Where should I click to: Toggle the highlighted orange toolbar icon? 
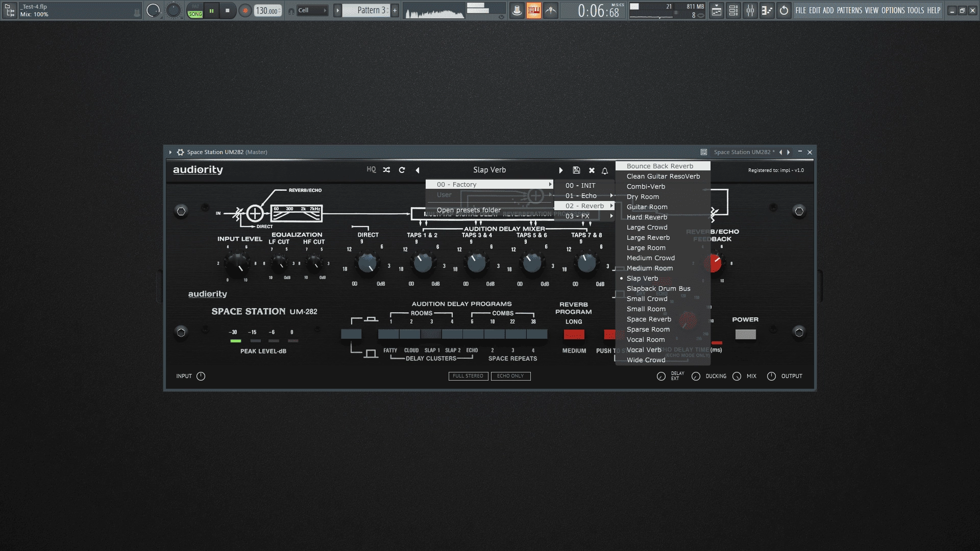[533, 10]
